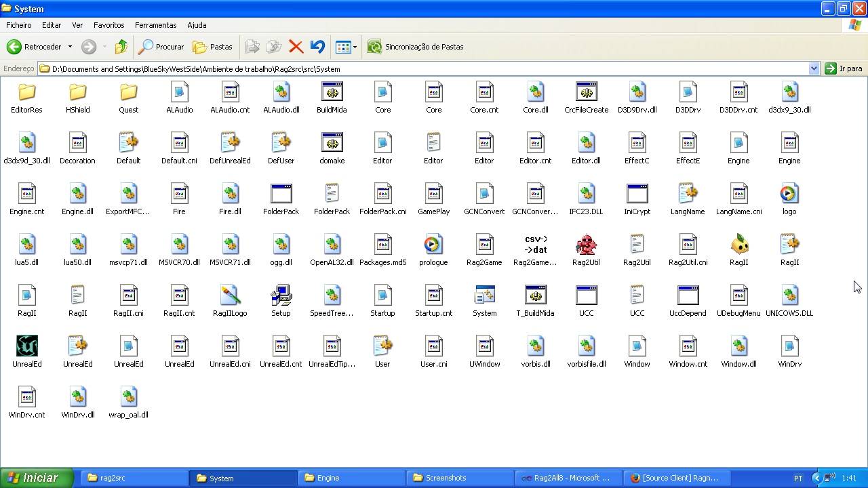Select the Setup installer icon
868x488 pixels.
point(281,301)
